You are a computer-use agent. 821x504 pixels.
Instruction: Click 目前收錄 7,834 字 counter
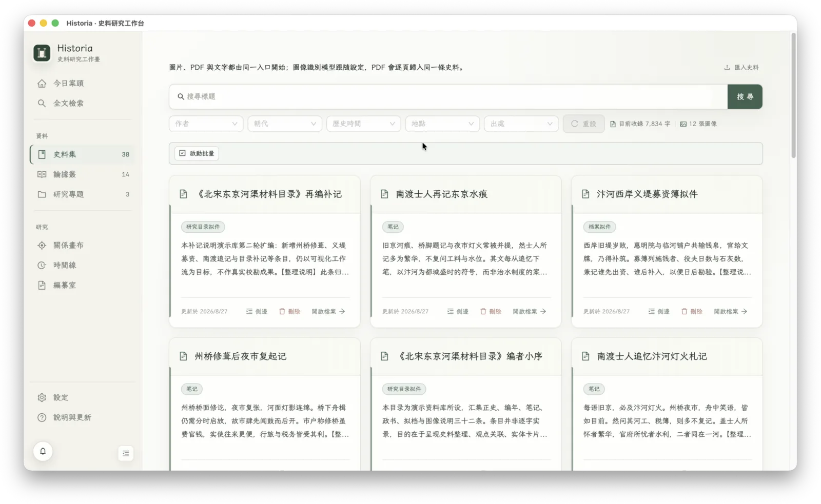tap(640, 124)
